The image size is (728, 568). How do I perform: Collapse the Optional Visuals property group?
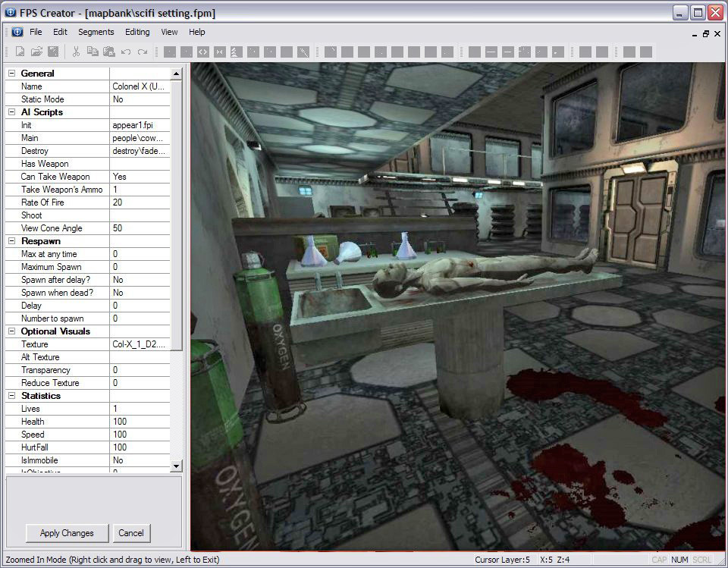coord(11,331)
